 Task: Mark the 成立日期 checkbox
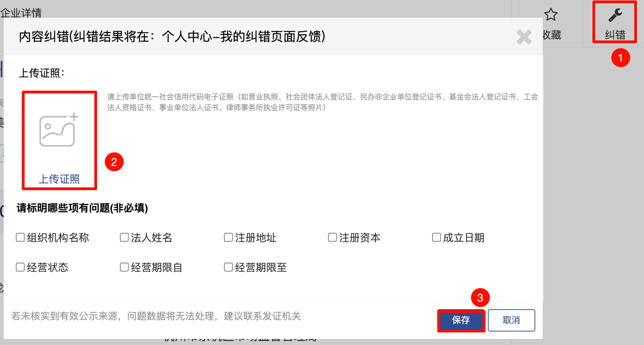pos(437,238)
